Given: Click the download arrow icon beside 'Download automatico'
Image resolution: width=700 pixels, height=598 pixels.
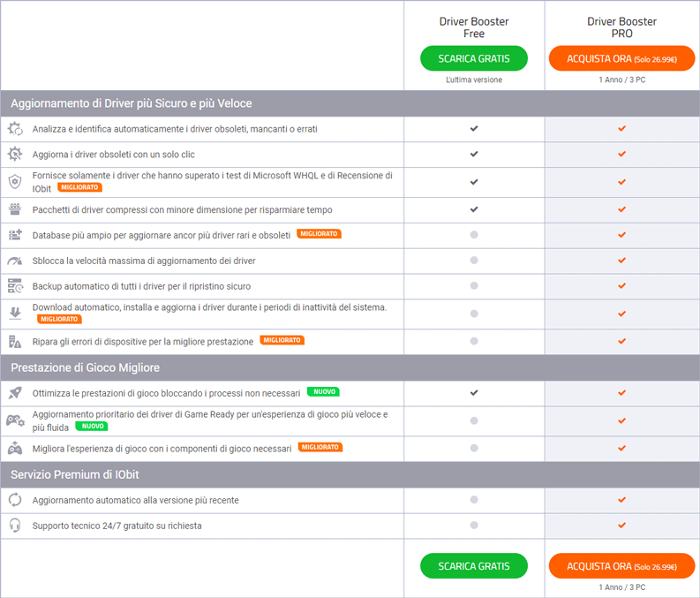Looking at the screenshot, I should (x=15, y=313).
